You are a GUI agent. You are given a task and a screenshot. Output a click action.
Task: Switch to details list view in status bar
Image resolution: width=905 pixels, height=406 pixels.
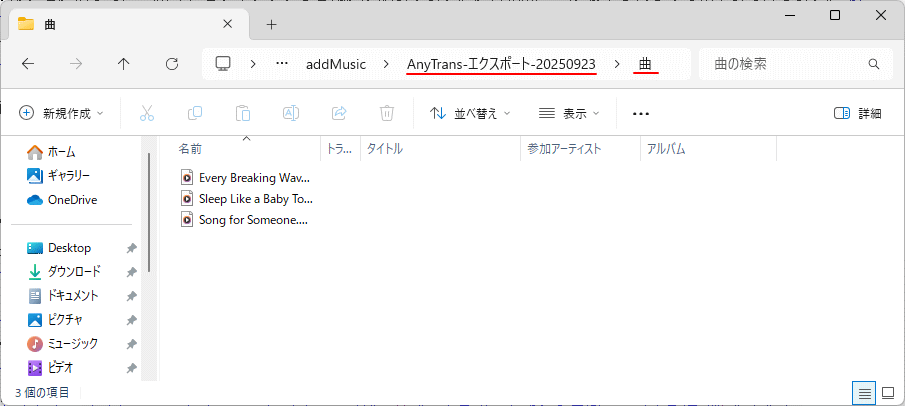point(864,394)
